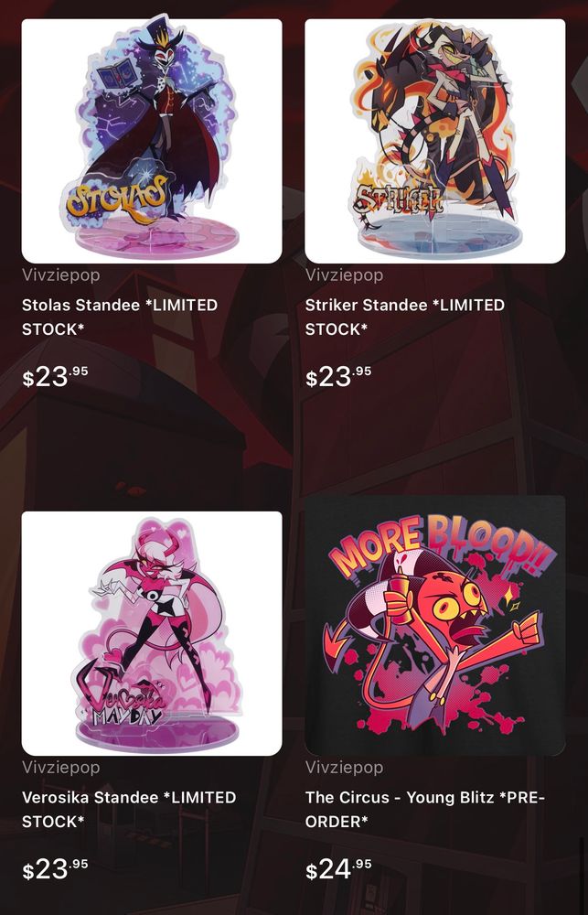Click The Circus - Young Blitz *PRE-ORDER* title
Screen dimensions: 588x915
(424, 810)
